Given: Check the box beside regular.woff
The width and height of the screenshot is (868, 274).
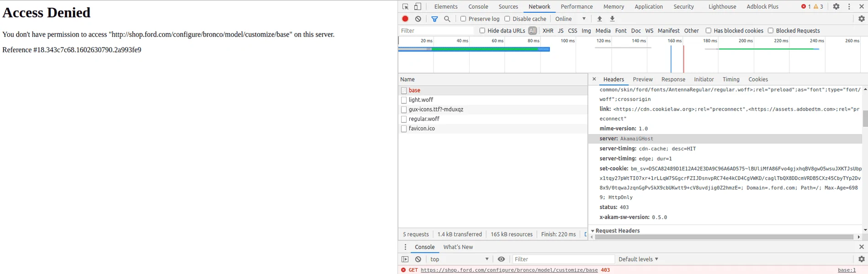Looking at the screenshot, I should pyautogui.click(x=404, y=119).
